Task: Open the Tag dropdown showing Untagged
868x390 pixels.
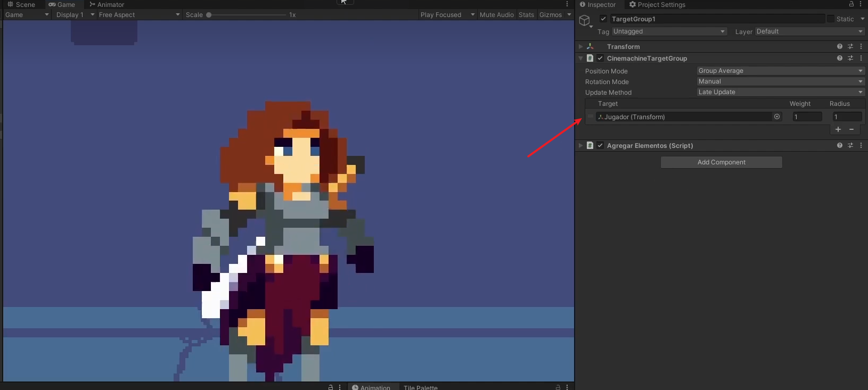Action: pyautogui.click(x=669, y=31)
